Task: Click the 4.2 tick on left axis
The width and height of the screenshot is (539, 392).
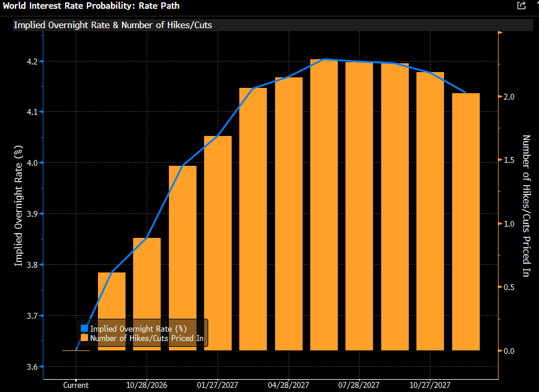Action: tap(32, 62)
